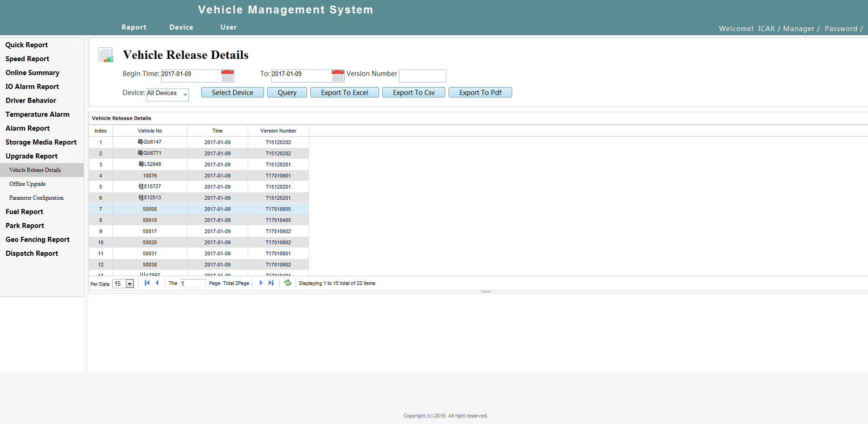
Task: Open the User top menu
Action: pos(229,27)
